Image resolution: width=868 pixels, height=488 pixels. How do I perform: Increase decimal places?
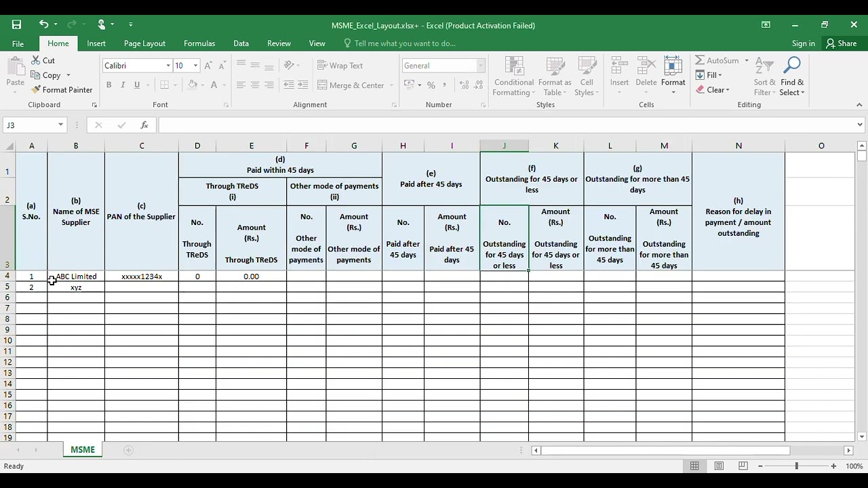click(464, 85)
